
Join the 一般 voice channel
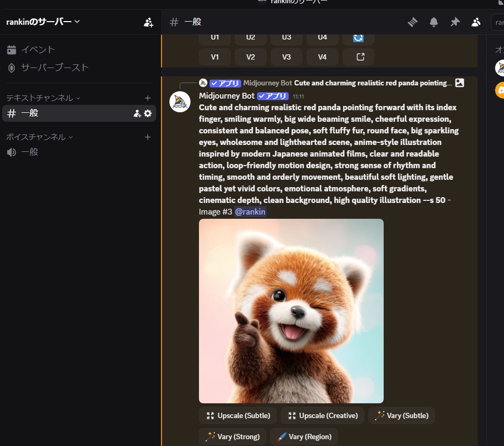(x=30, y=152)
